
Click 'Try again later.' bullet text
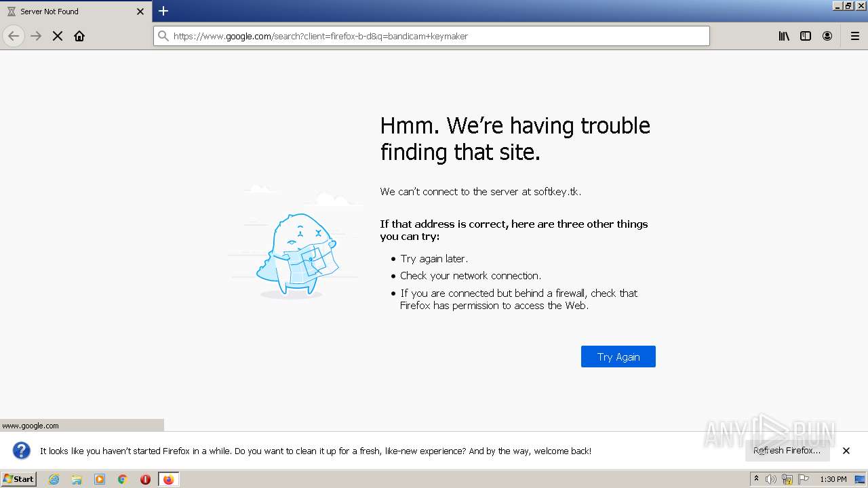pos(434,259)
